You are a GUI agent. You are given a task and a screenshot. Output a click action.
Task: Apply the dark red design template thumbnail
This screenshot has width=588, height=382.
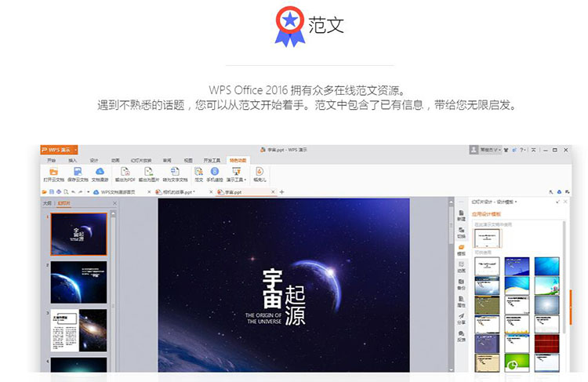(546, 344)
